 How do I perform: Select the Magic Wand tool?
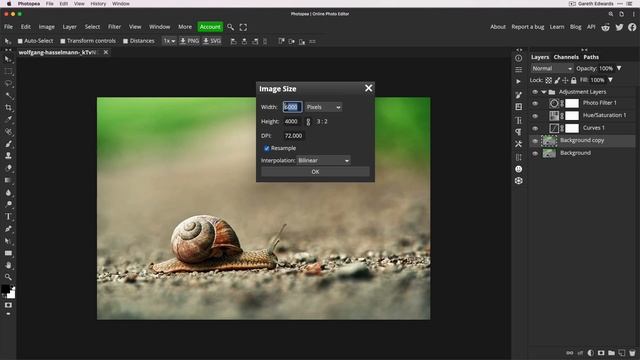[8, 96]
